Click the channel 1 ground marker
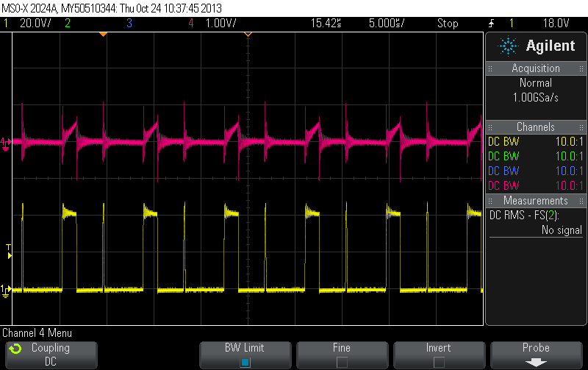The width and height of the screenshot is (588, 370). pyautogui.click(x=5, y=291)
